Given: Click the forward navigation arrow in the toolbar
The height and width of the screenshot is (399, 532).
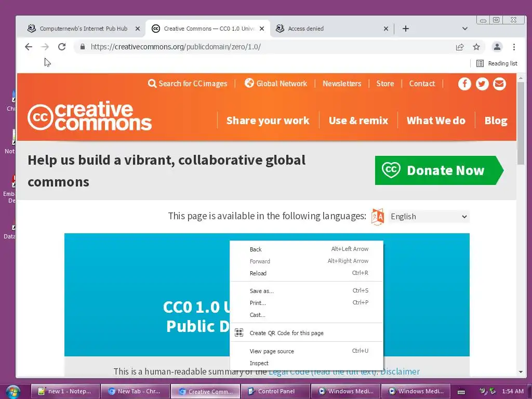Looking at the screenshot, I should [x=45, y=47].
